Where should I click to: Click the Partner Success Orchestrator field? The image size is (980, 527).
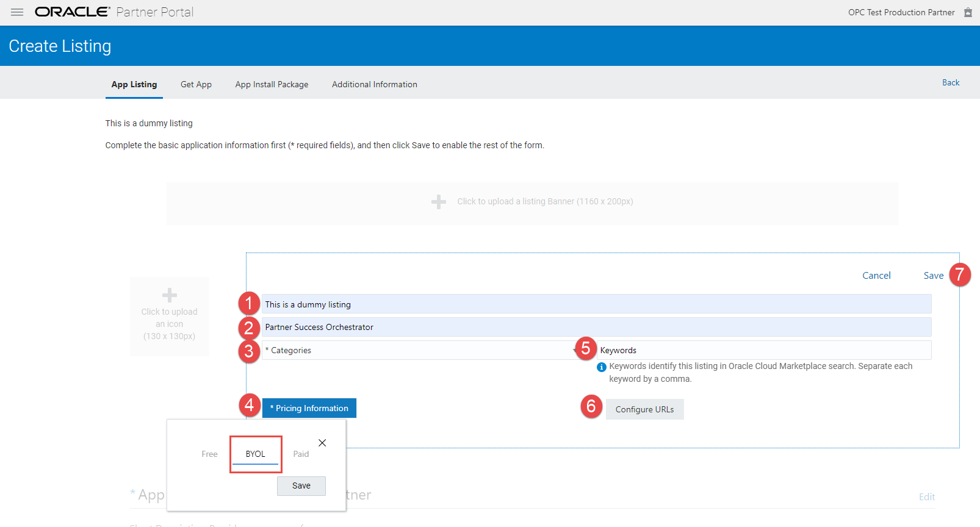[597, 327]
